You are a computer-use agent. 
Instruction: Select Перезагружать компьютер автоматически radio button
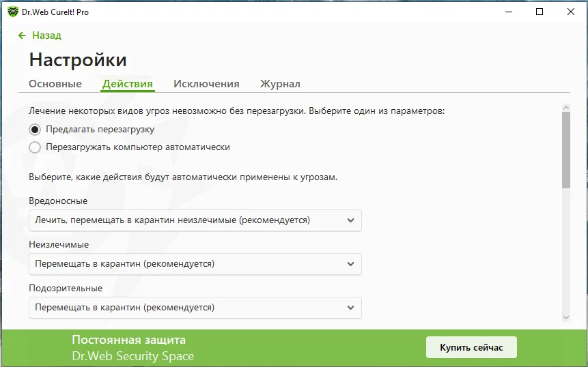coord(35,147)
